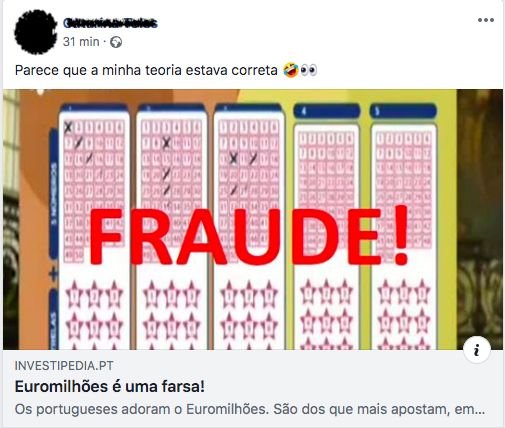
Task: Click the blue tab labeled 4 in image
Action: (x=327, y=111)
